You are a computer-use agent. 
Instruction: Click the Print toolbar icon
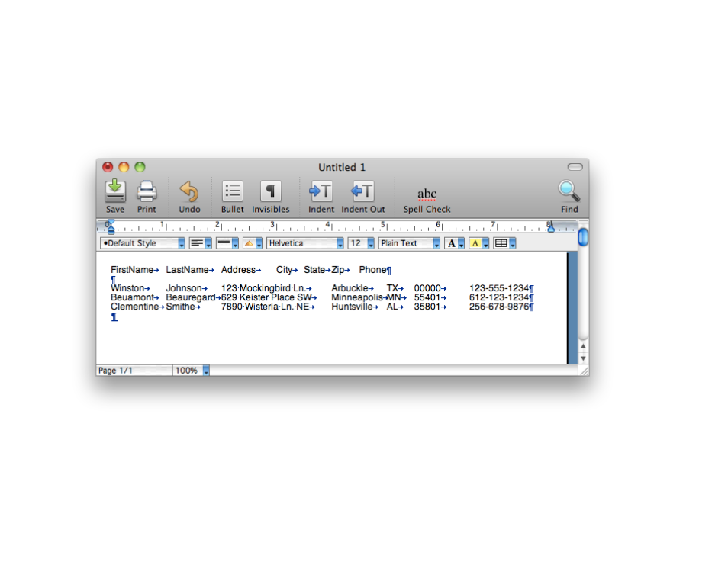click(x=147, y=191)
